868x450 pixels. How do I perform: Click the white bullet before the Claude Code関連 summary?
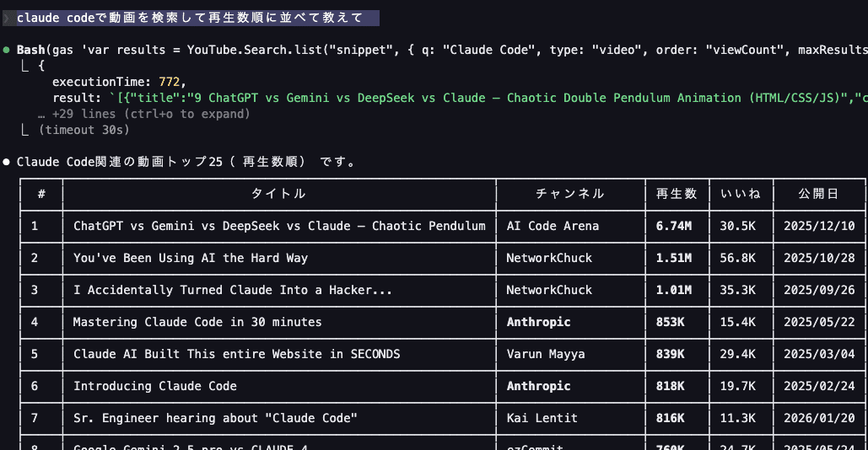(7, 162)
